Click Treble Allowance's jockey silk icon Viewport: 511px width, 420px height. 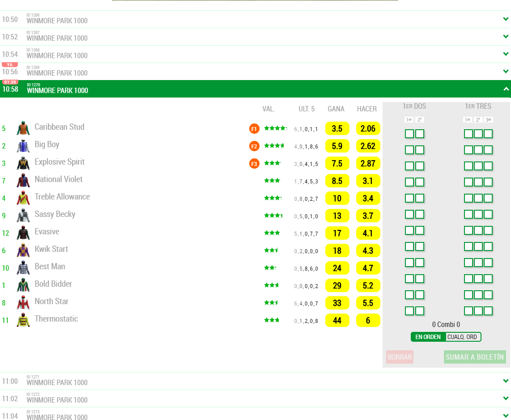23,197
